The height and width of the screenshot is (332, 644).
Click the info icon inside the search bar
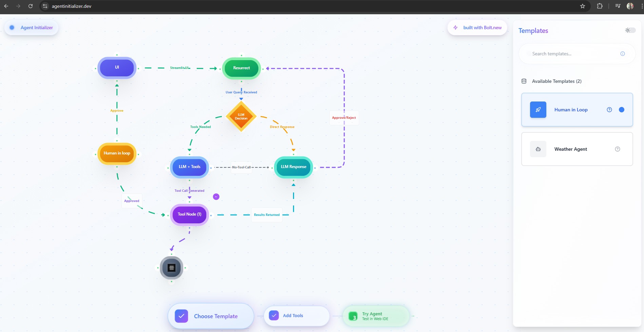pyautogui.click(x=623, y=54)
